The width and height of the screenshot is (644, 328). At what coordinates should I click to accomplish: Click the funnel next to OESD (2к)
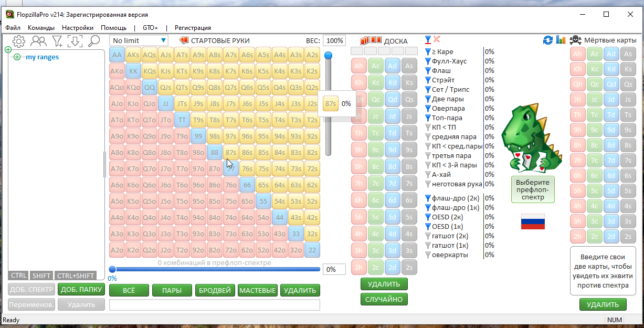pos(428,217)
